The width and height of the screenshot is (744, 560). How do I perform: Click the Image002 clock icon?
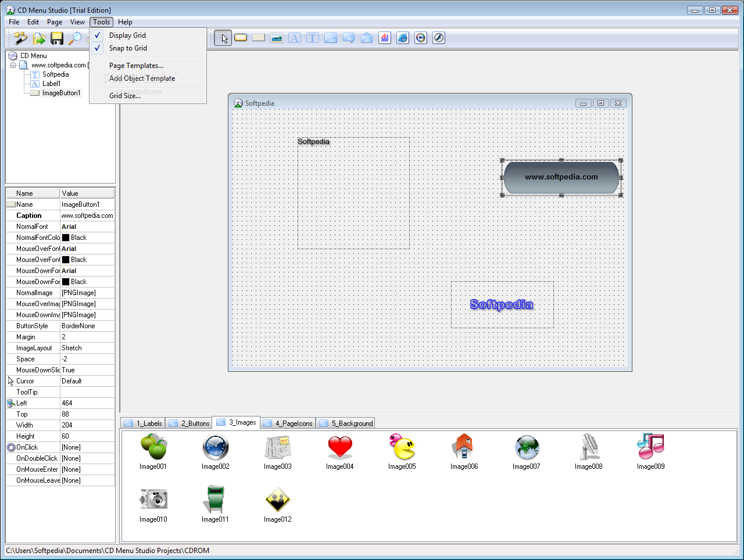(x=216, y=447)
